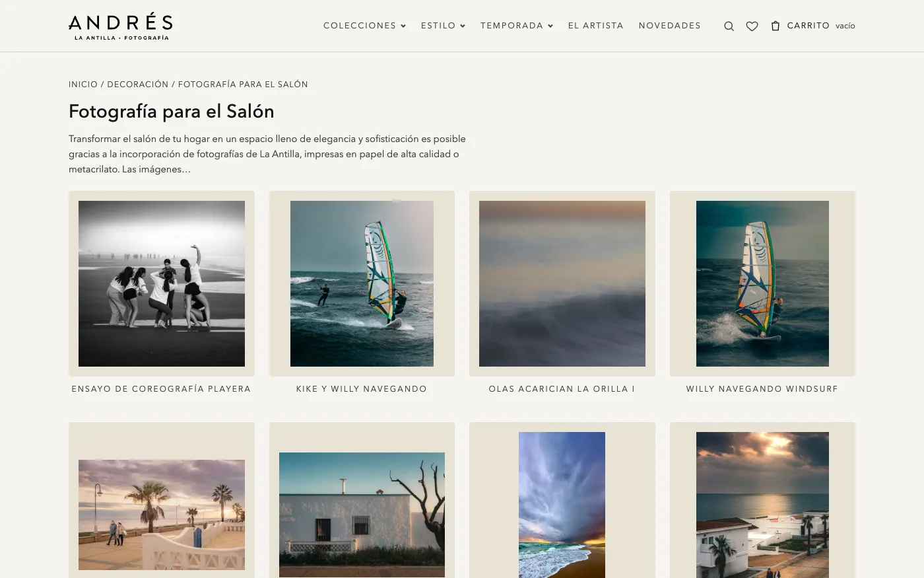The image size is (924, 578).
Task: Click Fotografía para el Salón breadcrumb
Action: click(243, 85)
